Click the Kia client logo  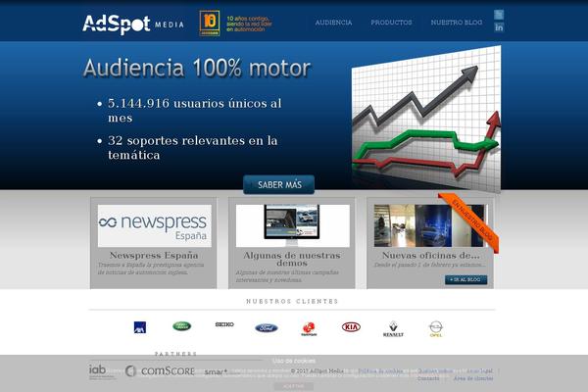pos(351,327)
